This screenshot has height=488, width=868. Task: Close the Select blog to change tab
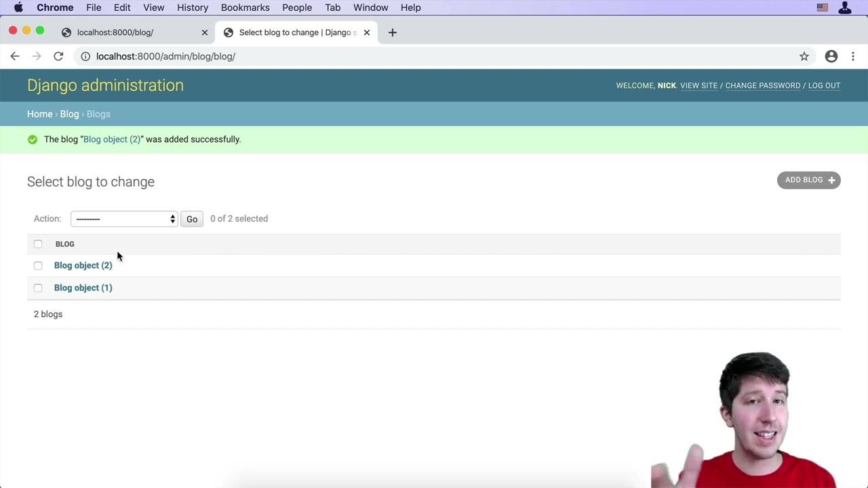pyautogui.click(x=367, y=32)
